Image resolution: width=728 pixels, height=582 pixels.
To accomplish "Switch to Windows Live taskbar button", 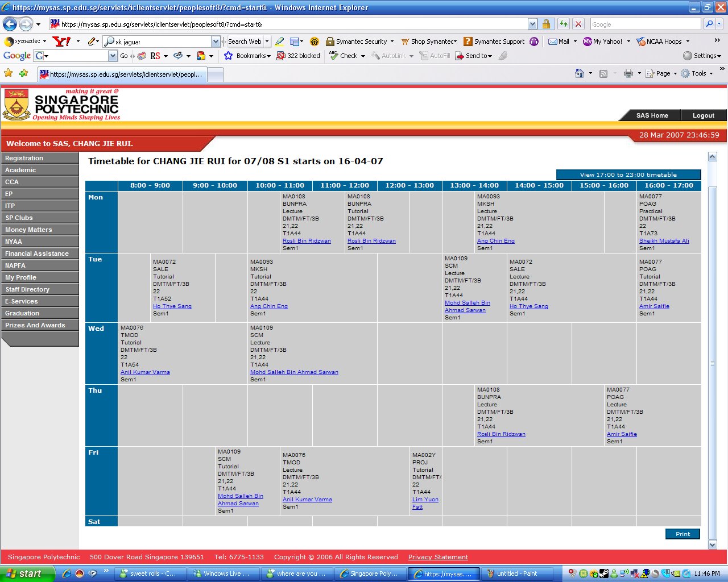I will [x=225, y=573].
